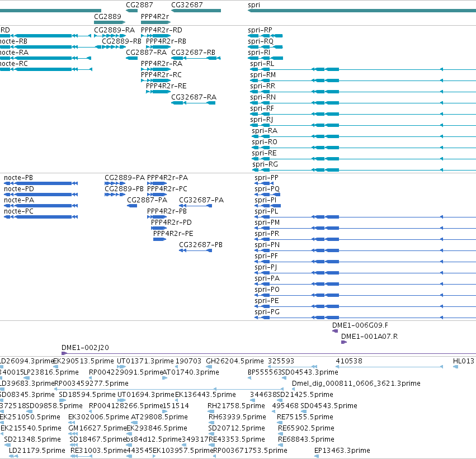Select the spri-RG transcript label
The width and height of the screenshot is (476, 459).
click(265, 164)
